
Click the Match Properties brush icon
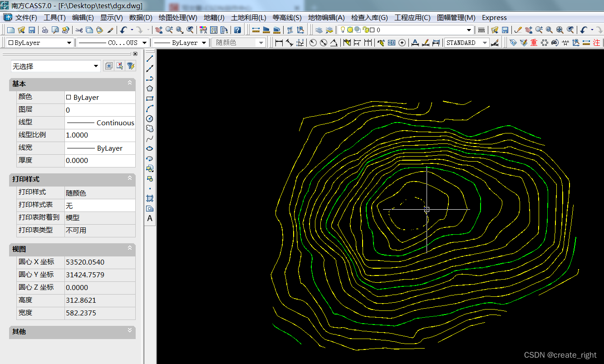[x=110, y=30]
